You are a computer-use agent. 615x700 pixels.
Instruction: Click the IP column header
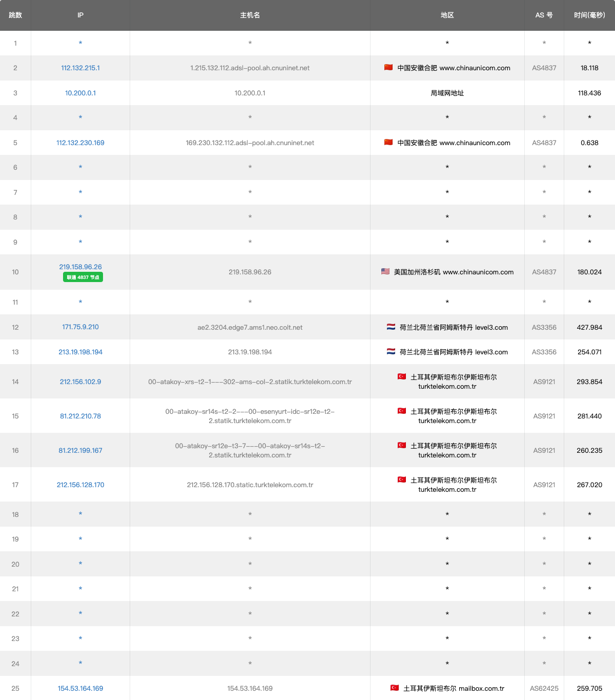pos(80,15)
